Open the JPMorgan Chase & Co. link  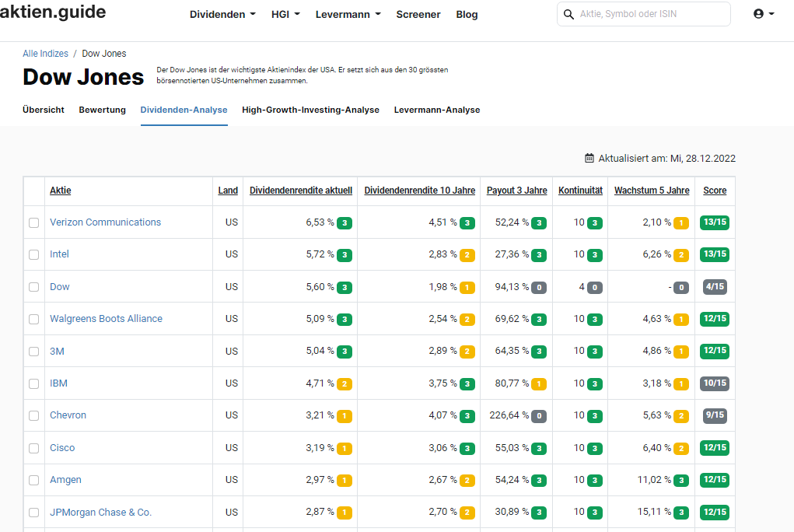[101, 513]
